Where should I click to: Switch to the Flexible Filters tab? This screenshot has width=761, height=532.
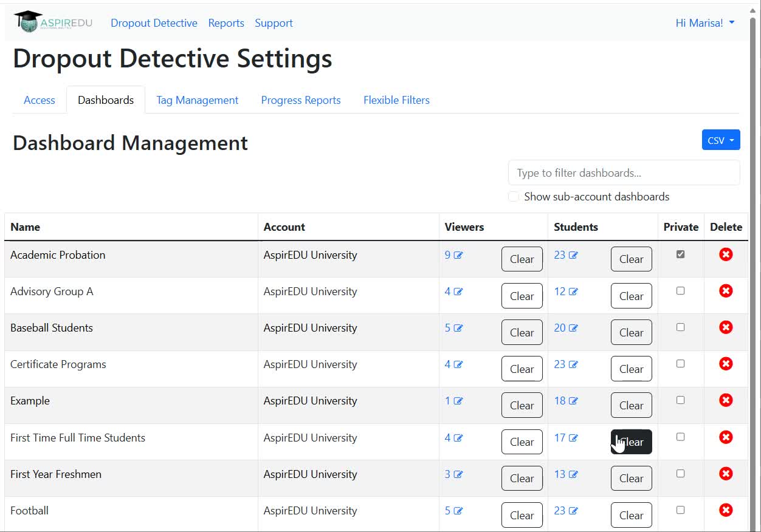396,100
